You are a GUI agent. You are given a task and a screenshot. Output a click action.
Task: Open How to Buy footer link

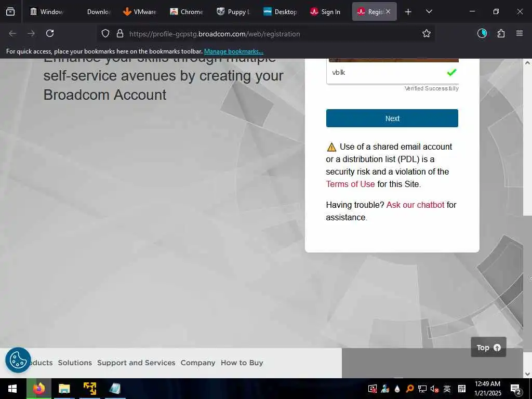[242, 363]
